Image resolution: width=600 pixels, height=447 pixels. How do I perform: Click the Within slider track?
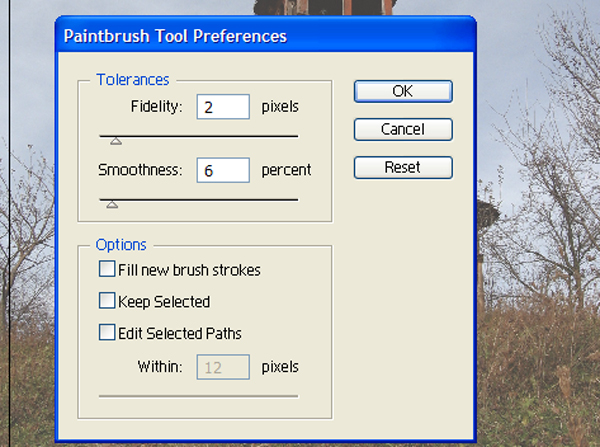199,396
